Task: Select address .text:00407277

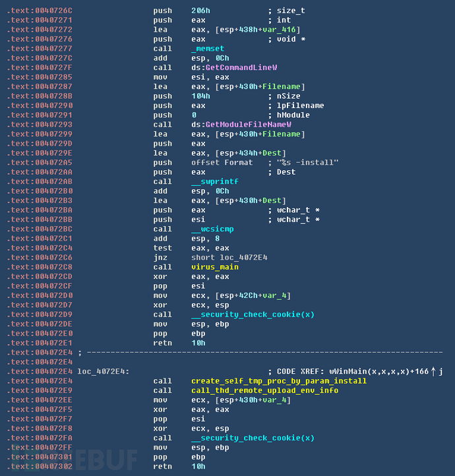Action: click(x=40, y=49)
